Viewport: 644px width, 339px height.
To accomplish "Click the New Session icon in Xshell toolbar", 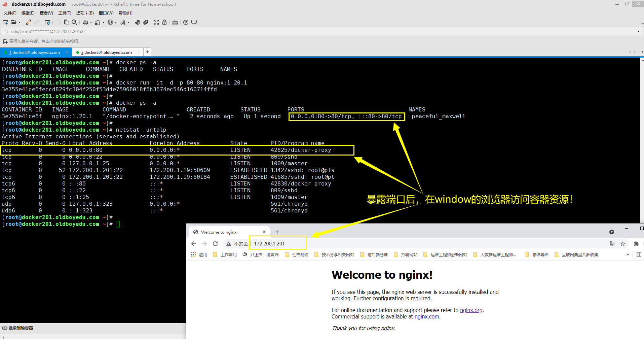I will pos(5,22).
